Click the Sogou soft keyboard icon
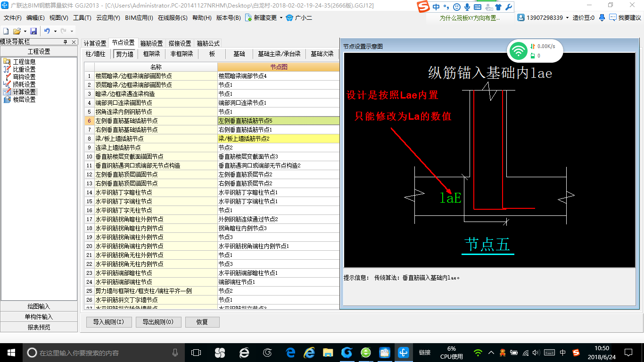The image size is (644, 362). (478, 7)
